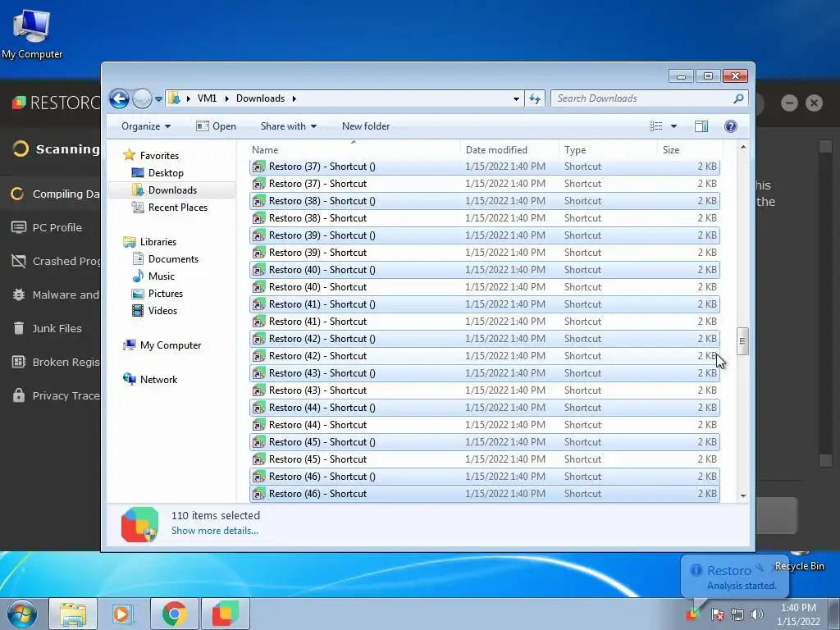Expand the arrow after VM1 breadcrumb
840x630 pixels.
click(x=227, y=98)
